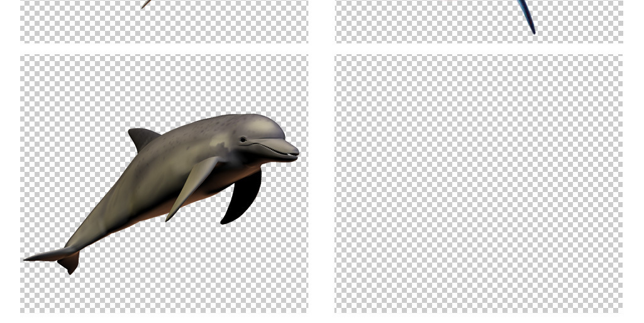This screenshot has height=323, width=644.
Task: Open the top-right thumbnail with blue fin
Action: pyautogui.click(x=479, y=21)
